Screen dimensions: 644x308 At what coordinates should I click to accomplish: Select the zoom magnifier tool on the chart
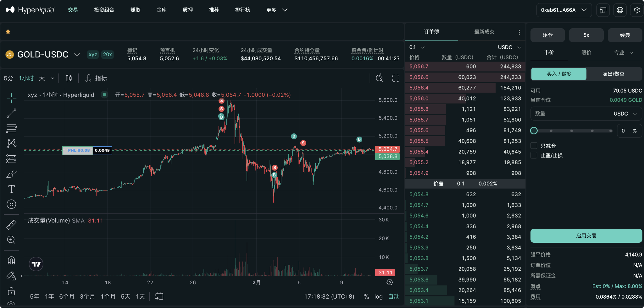click(12, 240)
